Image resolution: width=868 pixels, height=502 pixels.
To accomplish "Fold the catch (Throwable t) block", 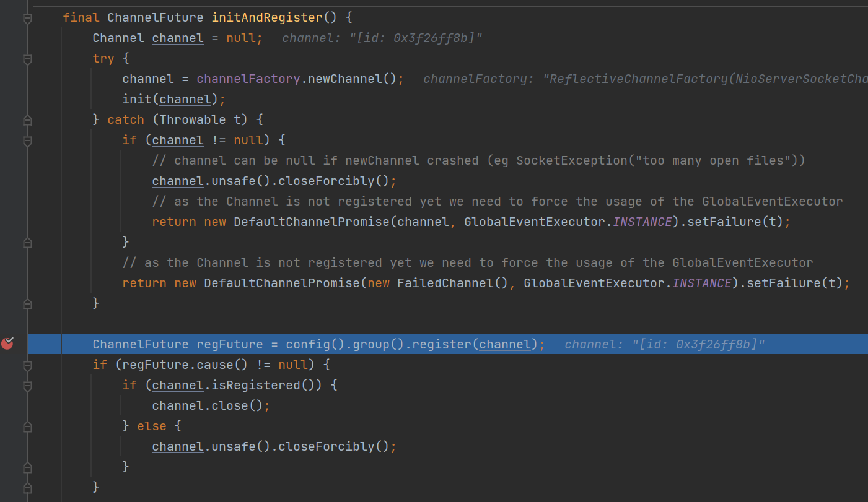I will point(27,119).
